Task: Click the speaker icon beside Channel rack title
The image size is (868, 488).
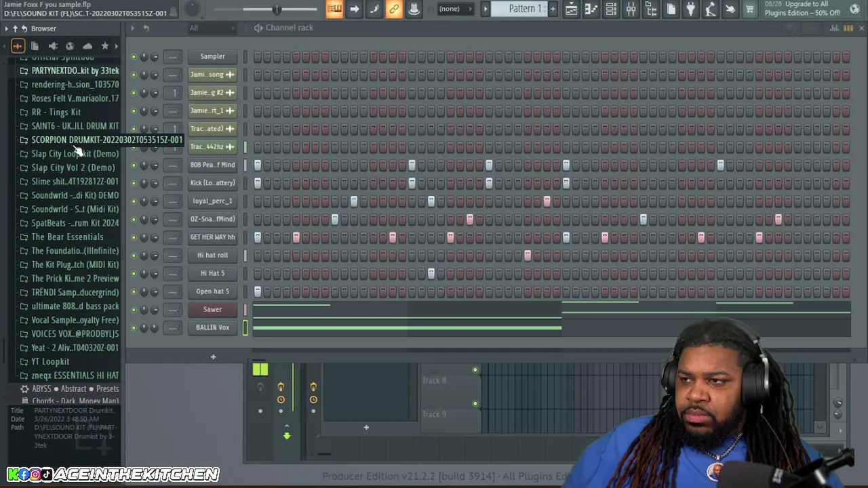Action: tap(258, 28)
